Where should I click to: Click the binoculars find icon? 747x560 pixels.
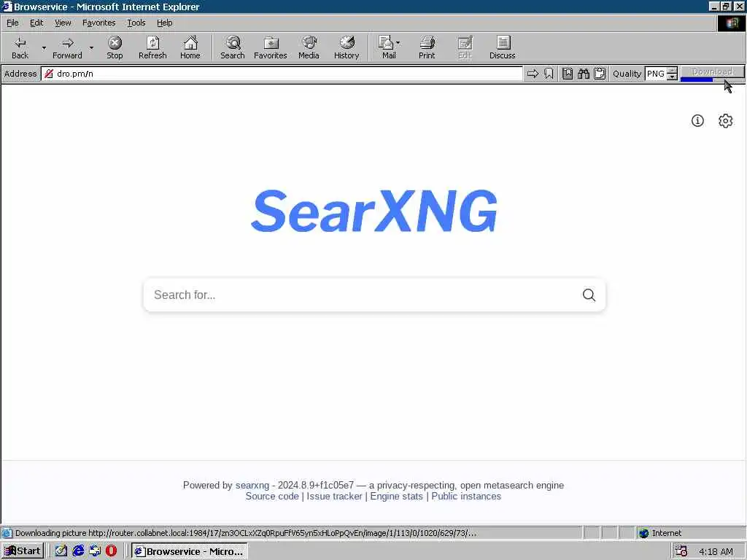(584, 74)
